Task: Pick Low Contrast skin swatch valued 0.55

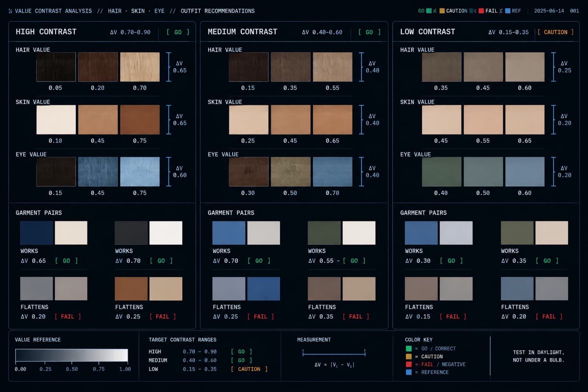Action: pyautogui.click(x=483, y=120)
